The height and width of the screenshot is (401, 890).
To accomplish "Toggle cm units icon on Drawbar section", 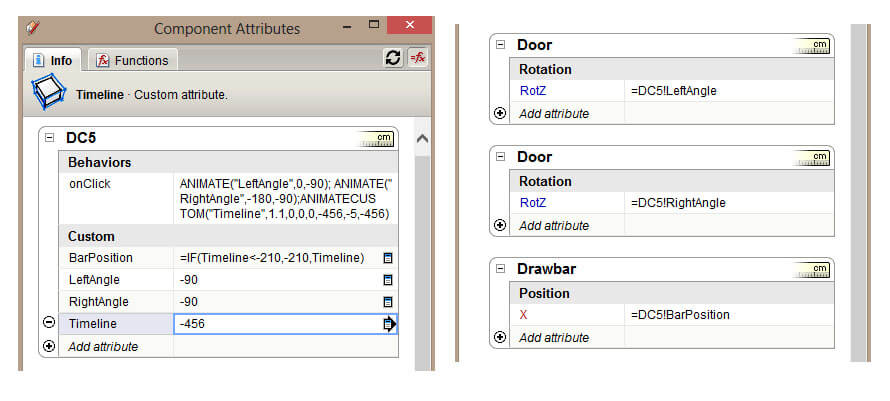I will coord(813,270).
